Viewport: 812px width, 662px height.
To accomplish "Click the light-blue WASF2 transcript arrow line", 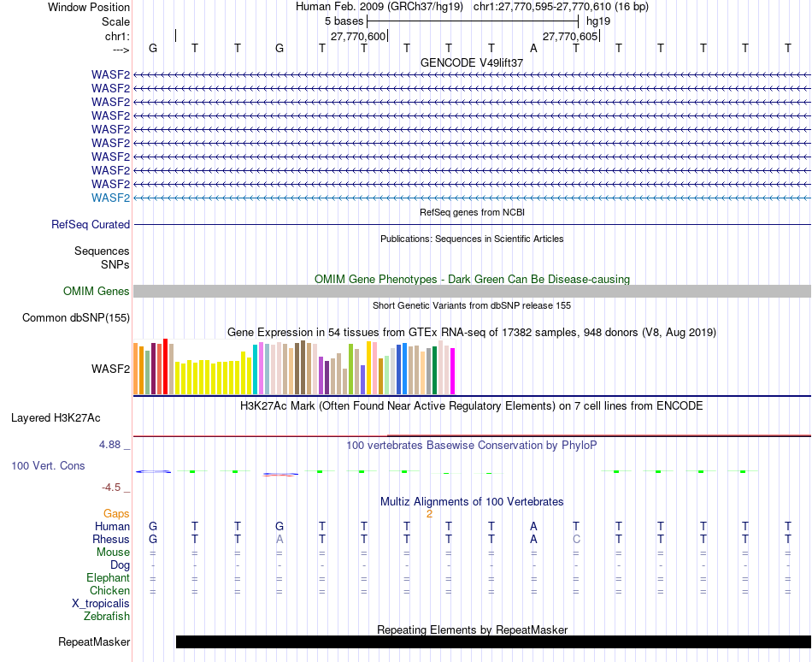I will coord(473,198).
